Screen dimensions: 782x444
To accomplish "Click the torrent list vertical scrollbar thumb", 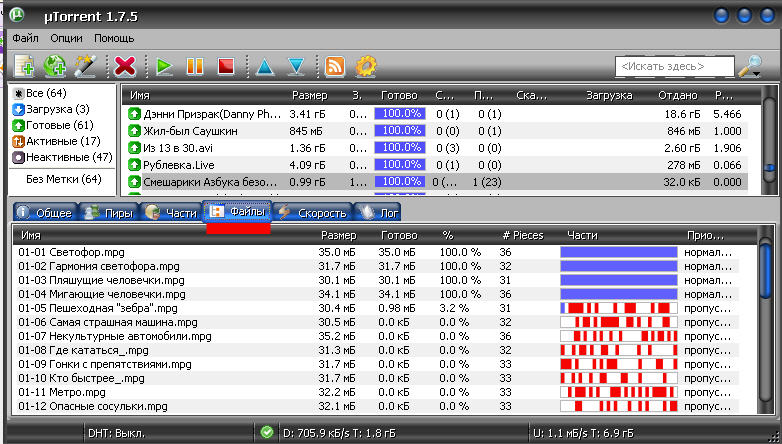I will [x=770, y=167].
